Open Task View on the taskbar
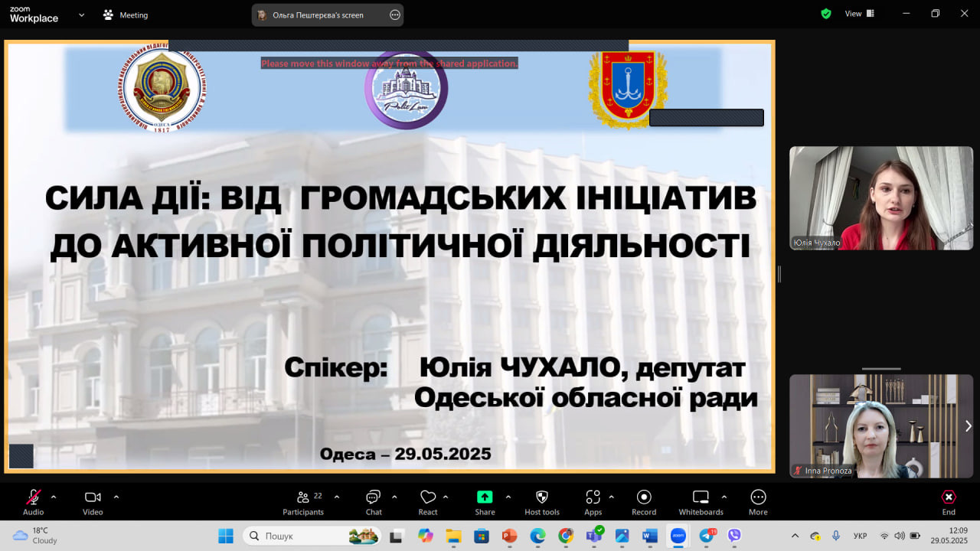 [397, 536]
